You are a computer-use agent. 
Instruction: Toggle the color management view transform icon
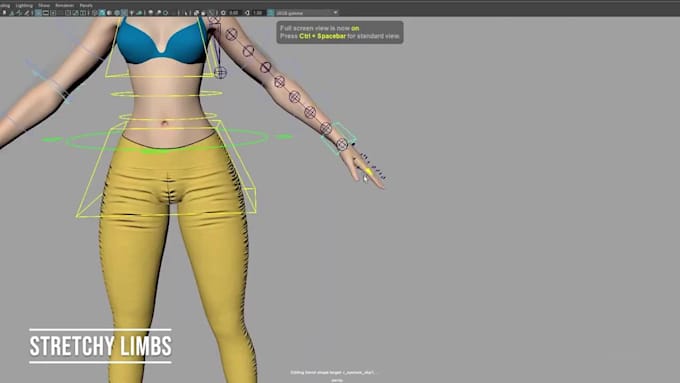coord(271,13)
